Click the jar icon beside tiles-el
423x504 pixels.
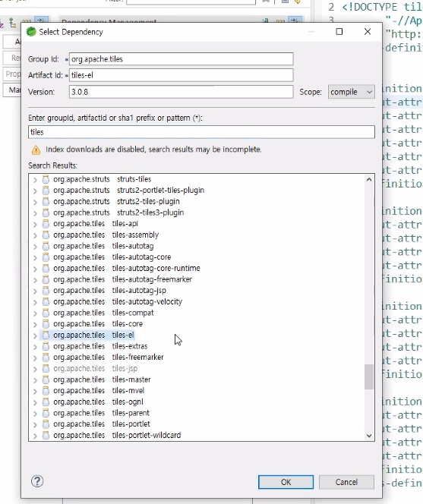(46, 335)
